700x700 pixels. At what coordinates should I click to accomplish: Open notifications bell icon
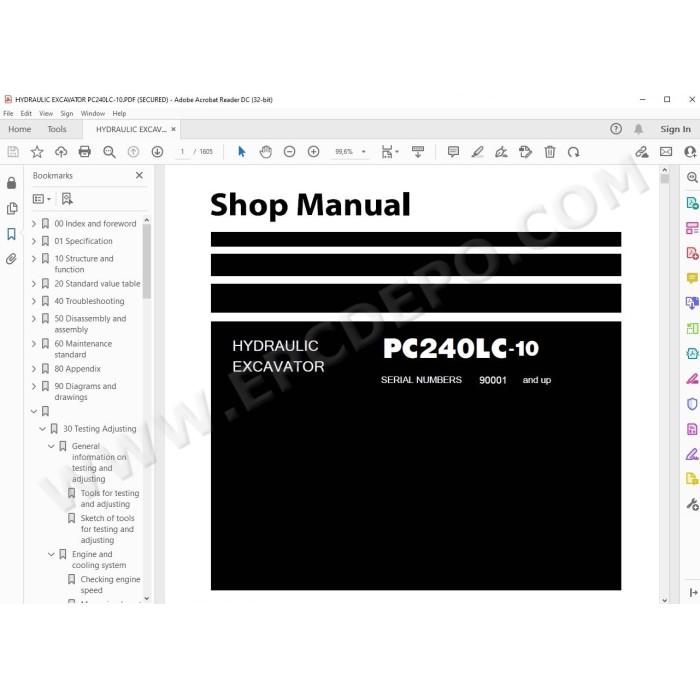[x=638, y=129]
